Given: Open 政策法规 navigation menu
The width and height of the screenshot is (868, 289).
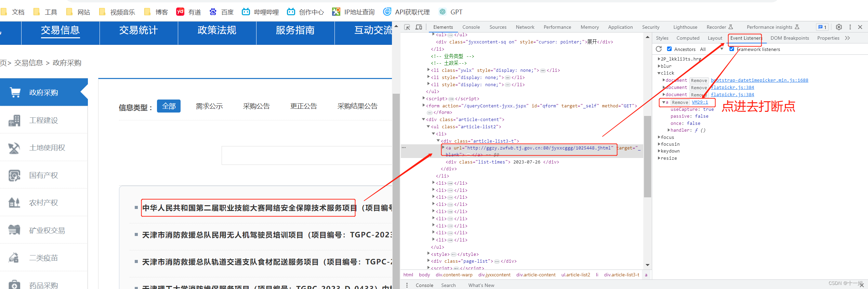Looking at the screenshot, I should pyautogui.click(x=217, y=30).
